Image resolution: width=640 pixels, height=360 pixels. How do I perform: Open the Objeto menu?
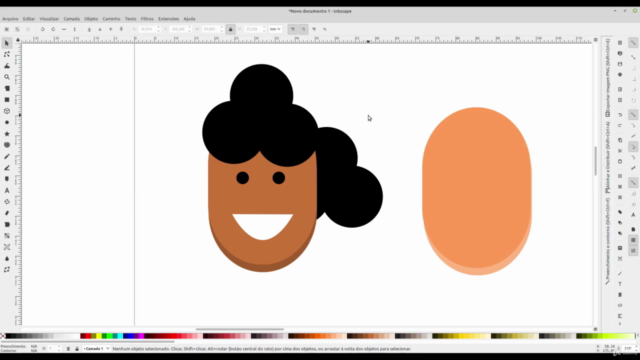[x=91, y=19]
